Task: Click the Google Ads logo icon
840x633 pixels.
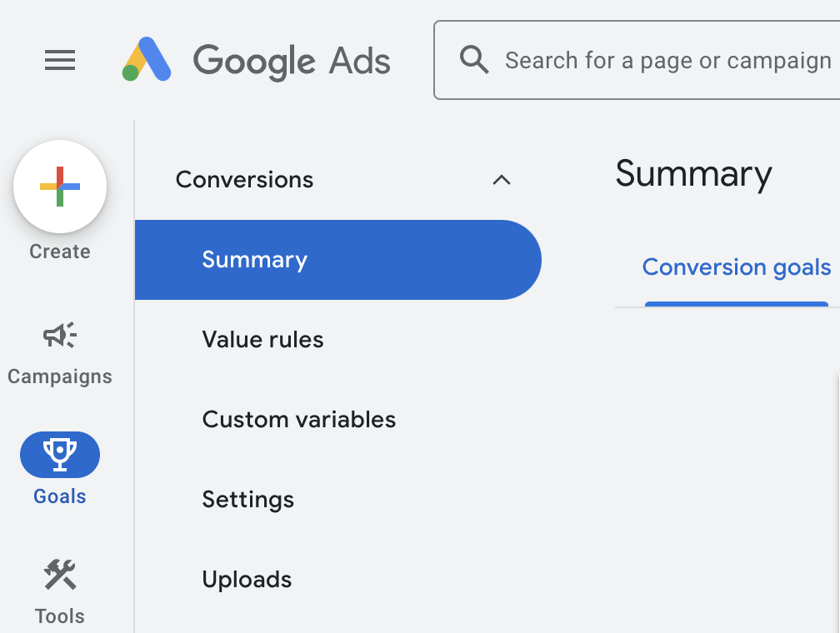Action: coord(147,60)
